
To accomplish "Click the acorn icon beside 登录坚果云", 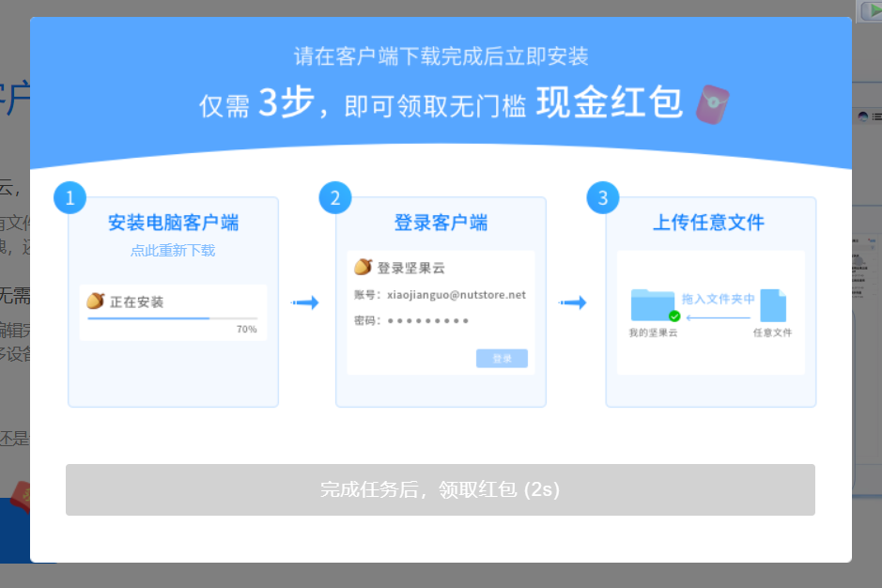I will click(x=363, y=267).
